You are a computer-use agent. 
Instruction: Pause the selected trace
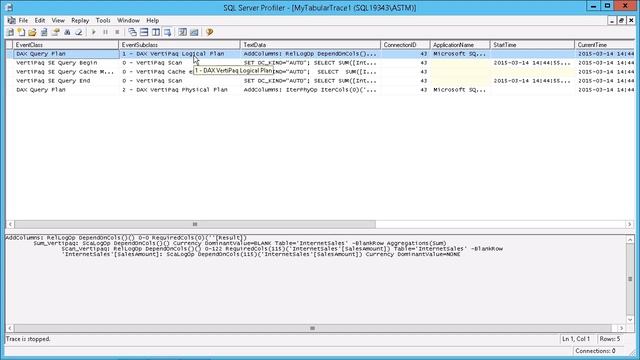pos(105,32)
